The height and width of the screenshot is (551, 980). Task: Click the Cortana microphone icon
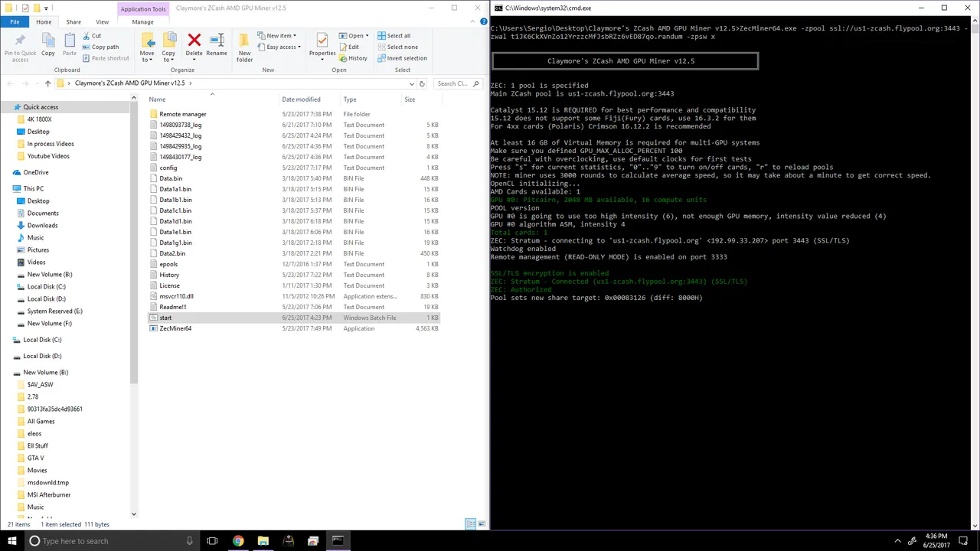click(190, 541)
